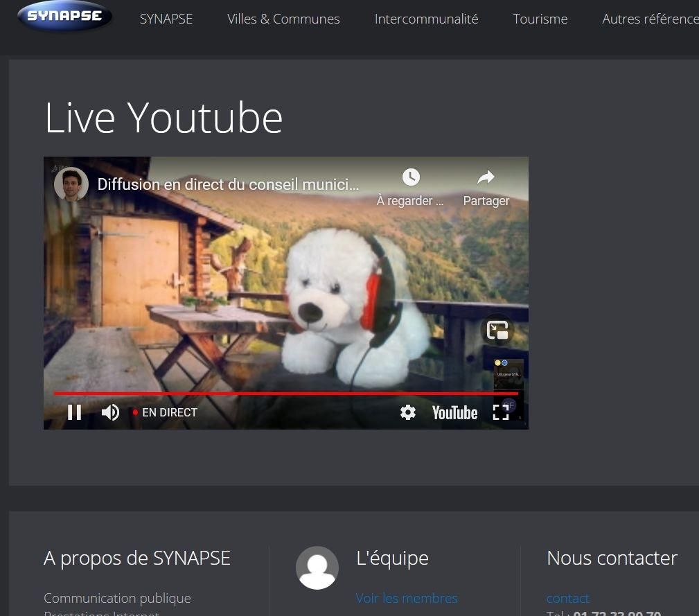Click the watch later clock icon
The width and height of the screenshot is (699, 616).
411,177
